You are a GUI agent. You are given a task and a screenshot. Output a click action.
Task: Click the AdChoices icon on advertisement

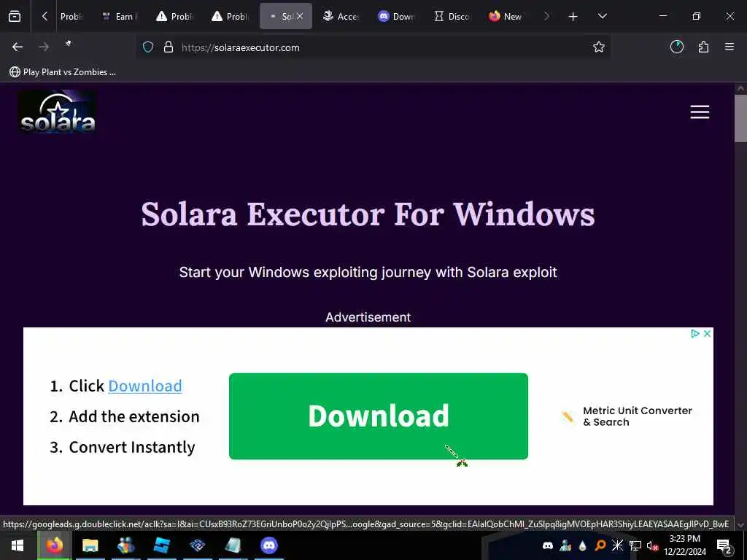(x=695, y=334)
